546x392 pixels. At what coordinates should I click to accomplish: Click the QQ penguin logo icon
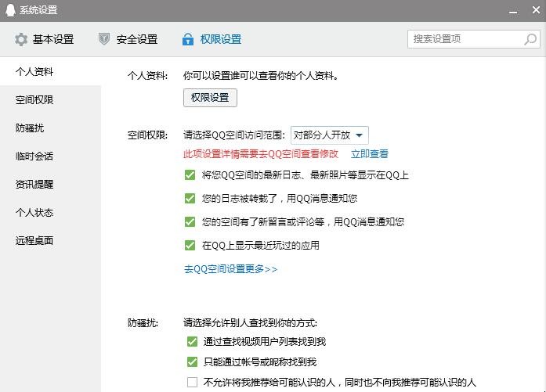10,10
